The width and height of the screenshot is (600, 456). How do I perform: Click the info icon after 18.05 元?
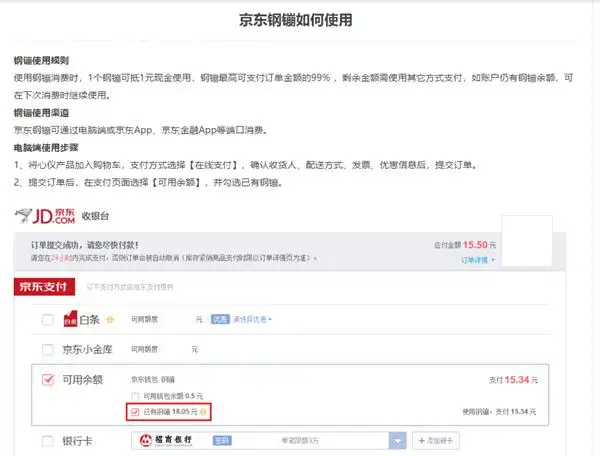click(x=203, y=412)
